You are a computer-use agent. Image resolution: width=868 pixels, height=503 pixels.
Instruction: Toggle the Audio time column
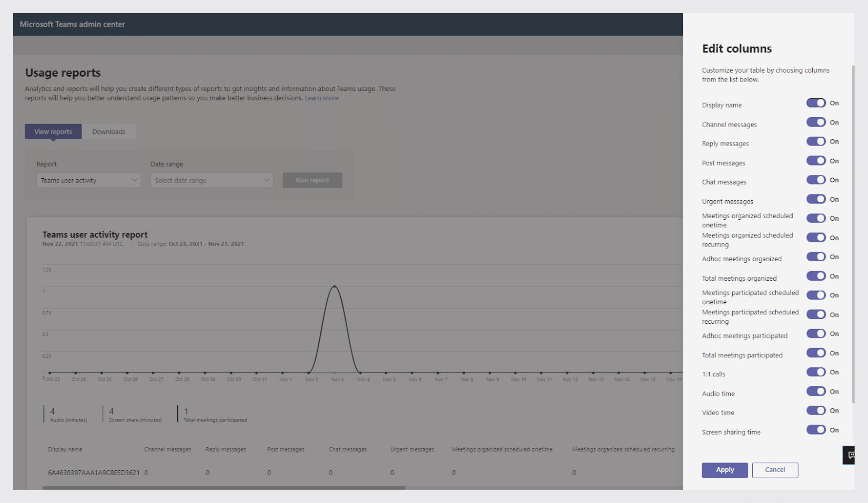(x=816, y=392)
